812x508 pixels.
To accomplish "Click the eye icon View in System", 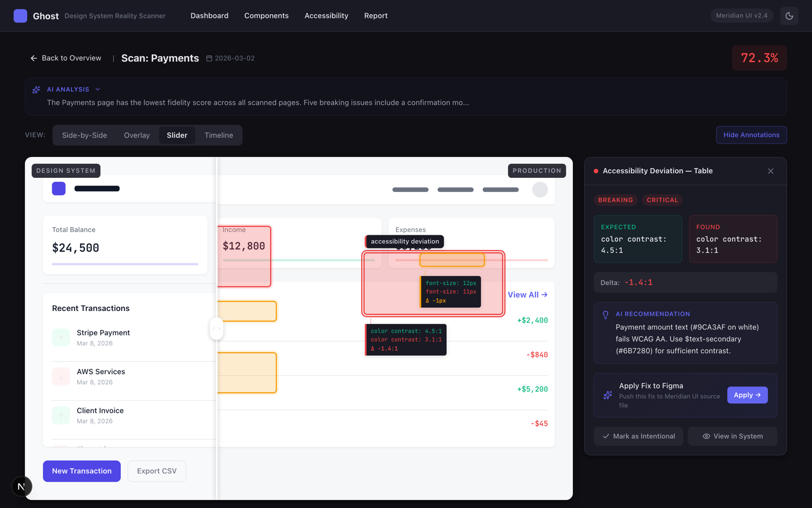I will (x=706, y=436).
